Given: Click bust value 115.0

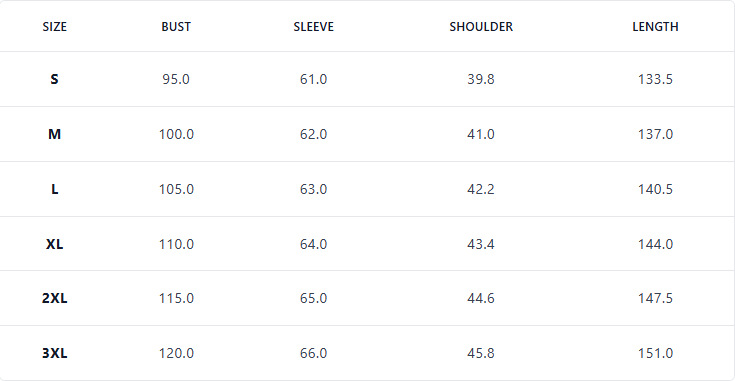Looking at the screenshot, I should pyautogui.click(x=176, y=298).
